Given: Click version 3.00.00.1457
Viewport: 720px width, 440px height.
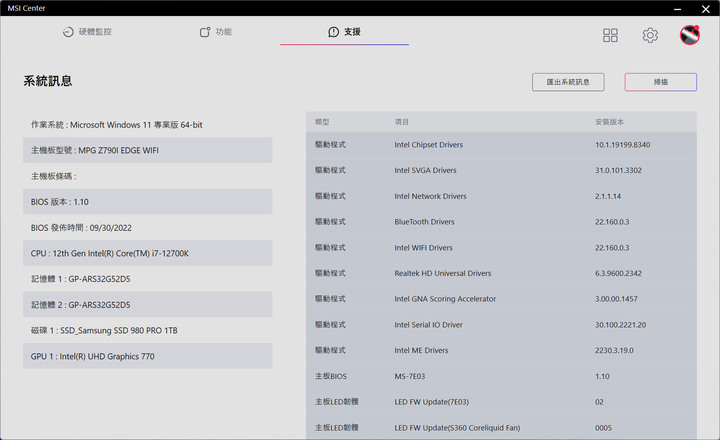Looking at the screenshot, I should 616,299.
